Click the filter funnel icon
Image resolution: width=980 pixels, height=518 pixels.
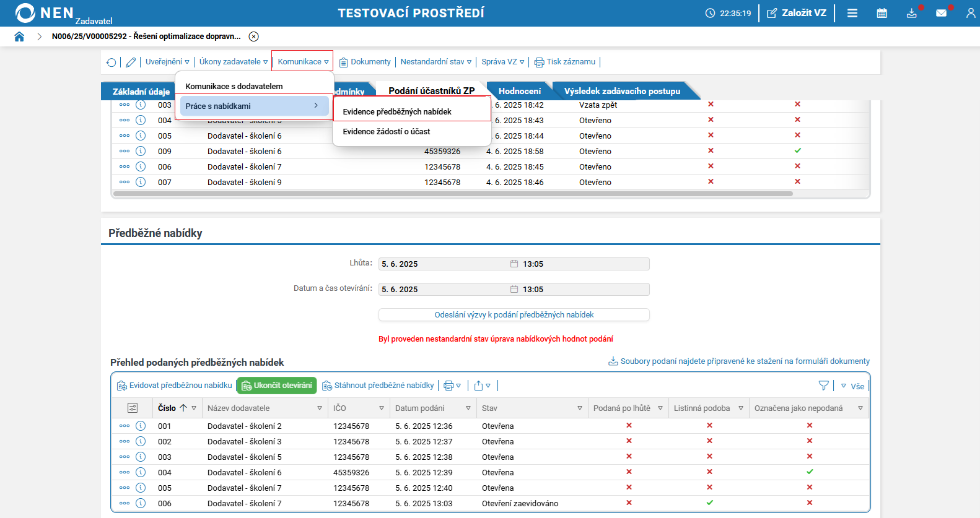pos(823,386)
